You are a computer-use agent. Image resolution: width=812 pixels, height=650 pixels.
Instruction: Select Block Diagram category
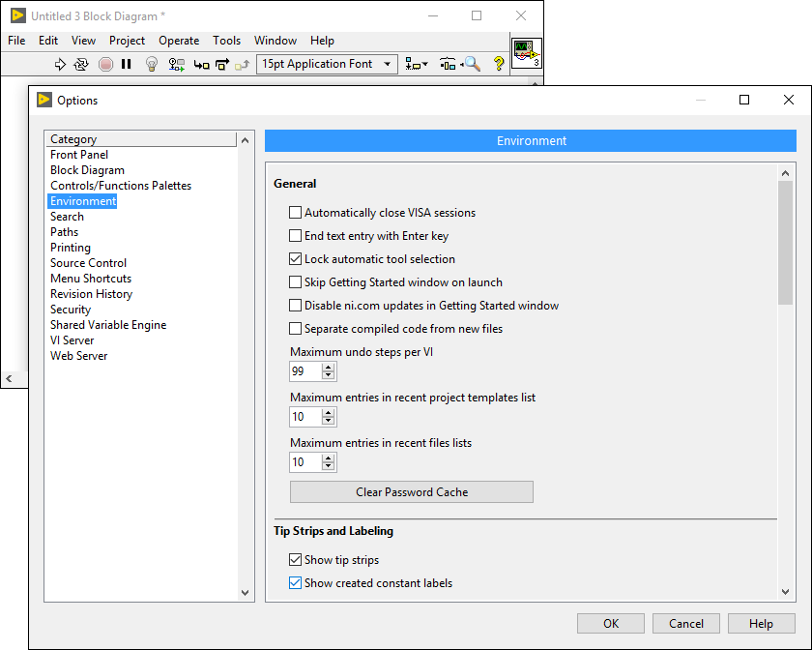[88, 170]
